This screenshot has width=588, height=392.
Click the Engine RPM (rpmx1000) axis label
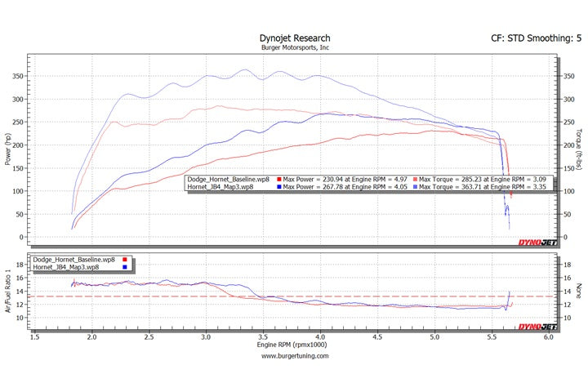pos(292,345)
